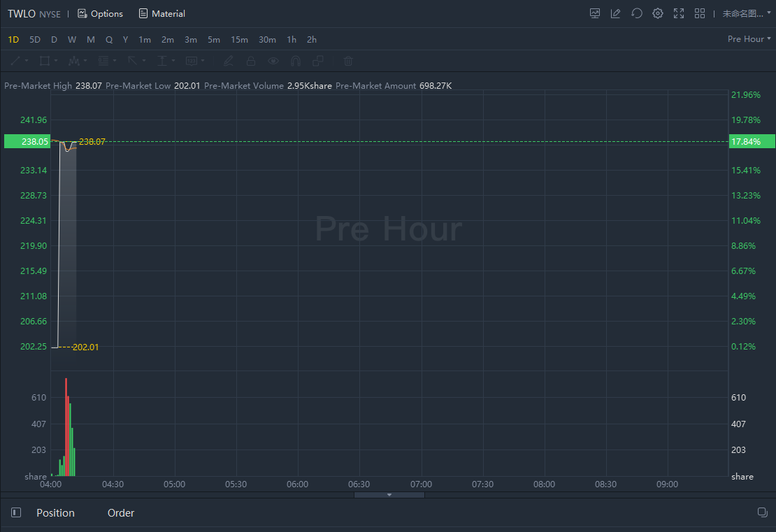
Task: Expand chart to fullscreen
Action: point(679,14)
